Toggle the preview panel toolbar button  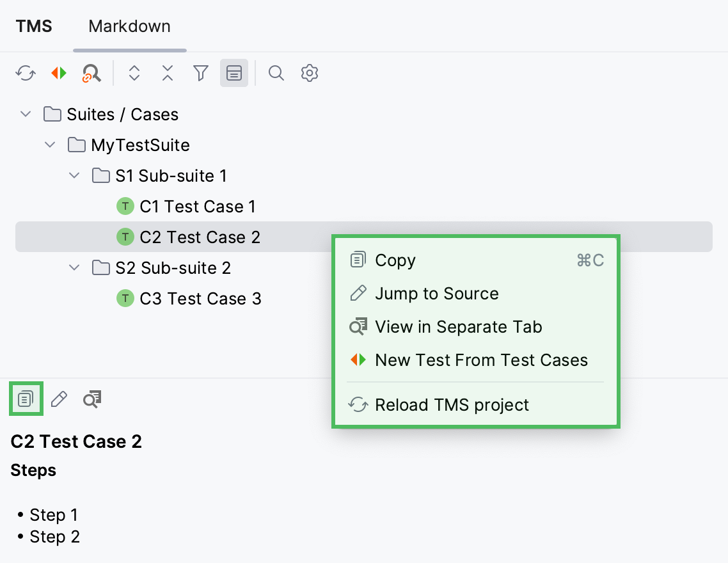(x=233, y=73)
